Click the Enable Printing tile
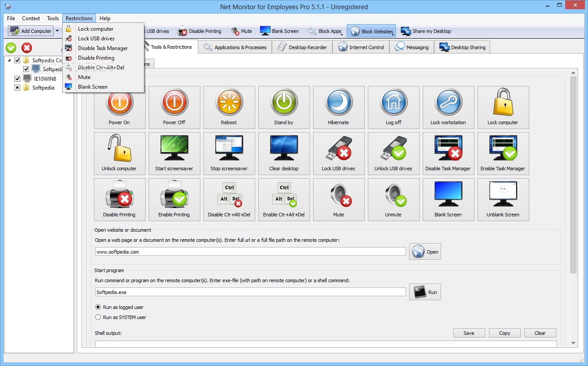Viewport: 588px width, 366px height. [174, 199]
